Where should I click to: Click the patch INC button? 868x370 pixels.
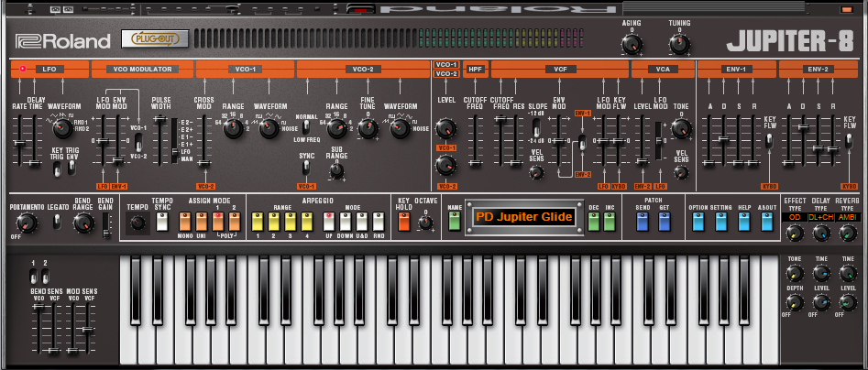tap(610, 222)
